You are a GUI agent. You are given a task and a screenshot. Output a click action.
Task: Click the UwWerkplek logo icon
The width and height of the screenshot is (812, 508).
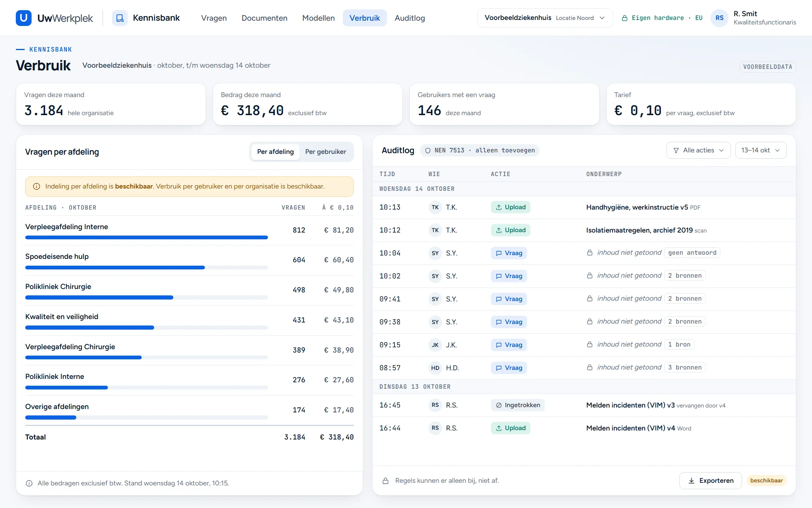(x=24, y=18)
